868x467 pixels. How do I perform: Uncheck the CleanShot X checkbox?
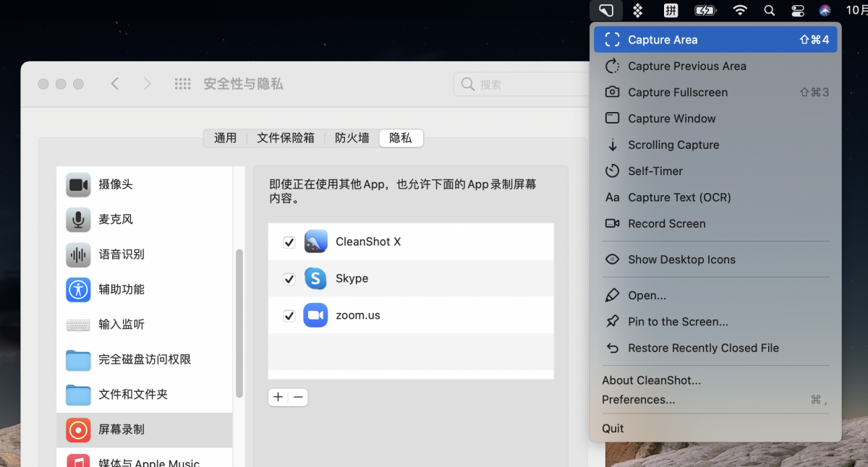coord(289,242)
